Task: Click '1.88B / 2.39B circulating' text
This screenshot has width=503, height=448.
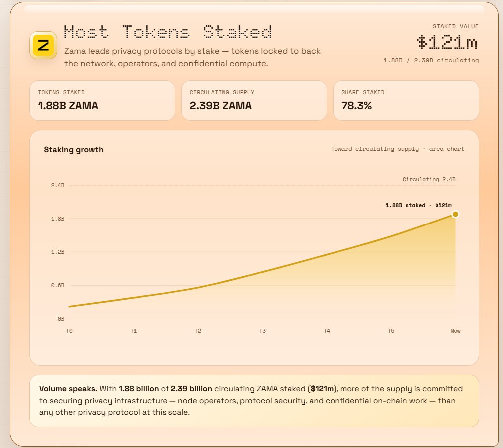Action: click(431, 60)
